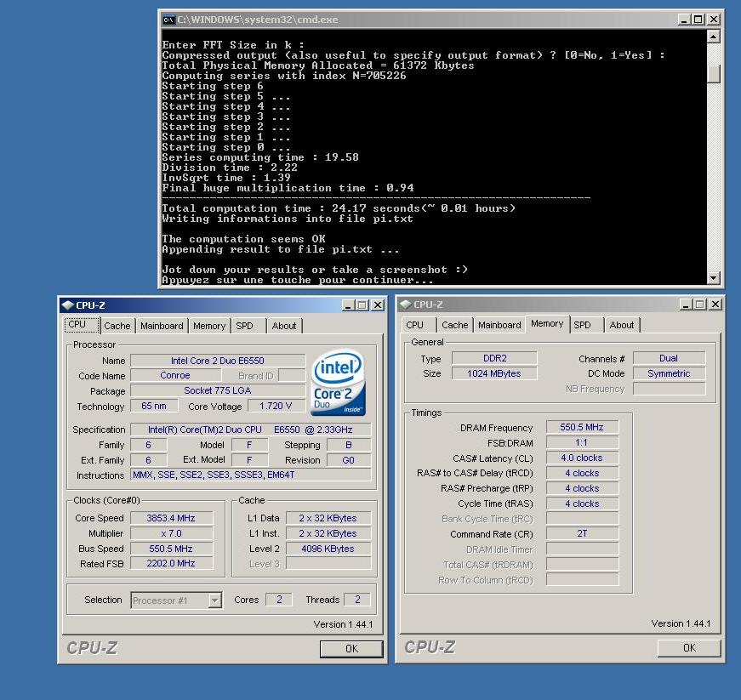The image size is (741, 700).
Task: Click the Multiplier value x 7.0
Action: pyautogui.click(x=171, y=533)
